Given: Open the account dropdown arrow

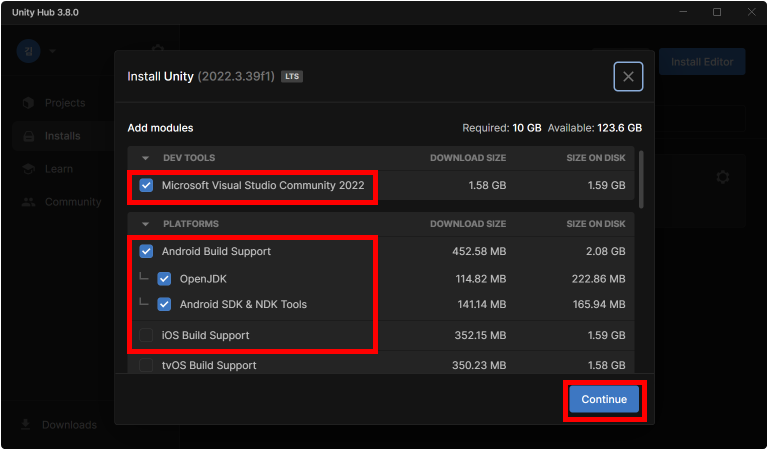Looking at the screenshot, I should click(52, 51).
